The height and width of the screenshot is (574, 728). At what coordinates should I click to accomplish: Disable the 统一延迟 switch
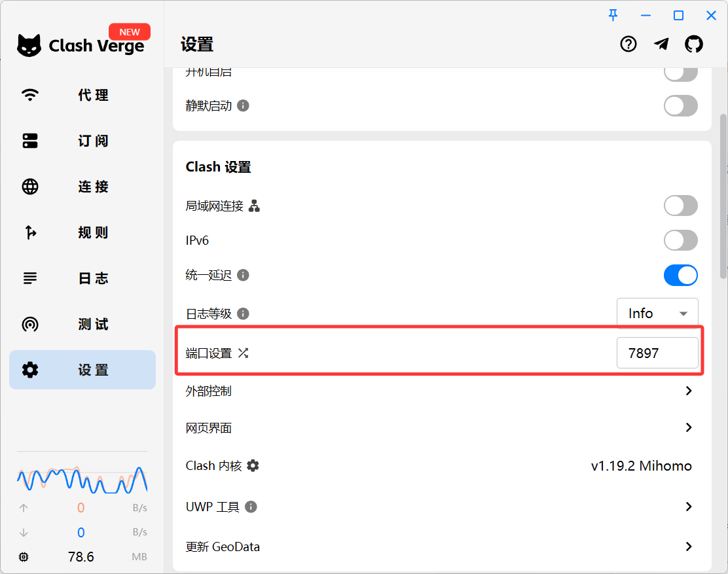pos(681,275)
